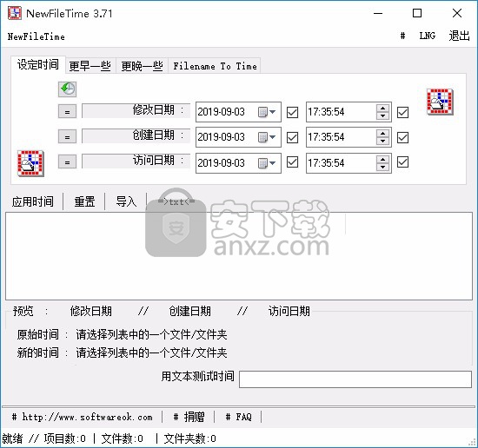Open the calendar icon for 创建日期
The width and height of the screenshot is (478, 448).
[262, 137]
